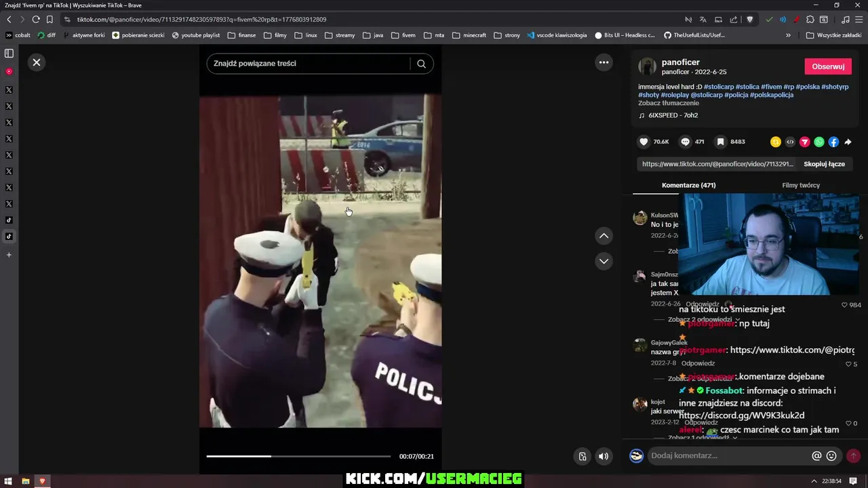The width and height of the screenshot is (868, 488).
Task: Expand the hidden bookmarks chevron
Action: [x=788, y=35]
